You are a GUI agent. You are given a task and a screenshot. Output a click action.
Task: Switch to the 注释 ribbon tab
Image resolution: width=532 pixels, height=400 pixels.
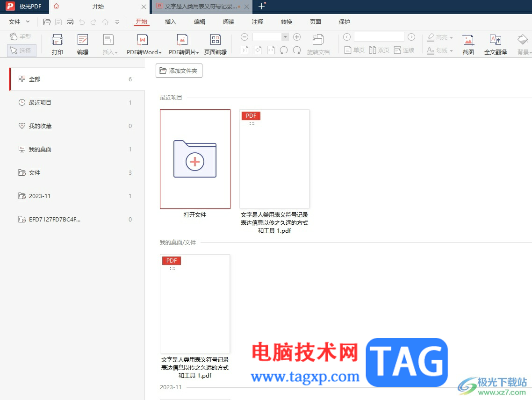point(258,21)
